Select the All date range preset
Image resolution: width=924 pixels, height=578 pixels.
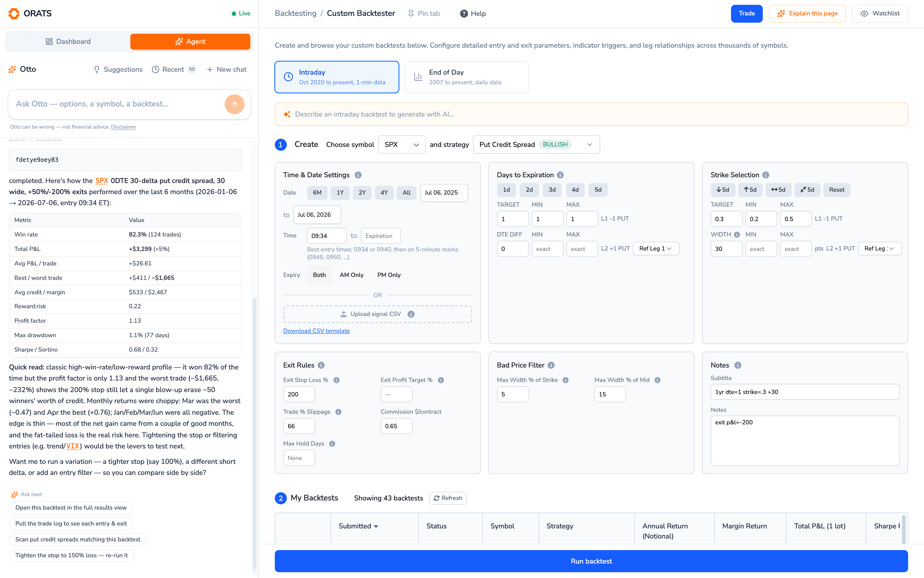[x=407, y=193]
